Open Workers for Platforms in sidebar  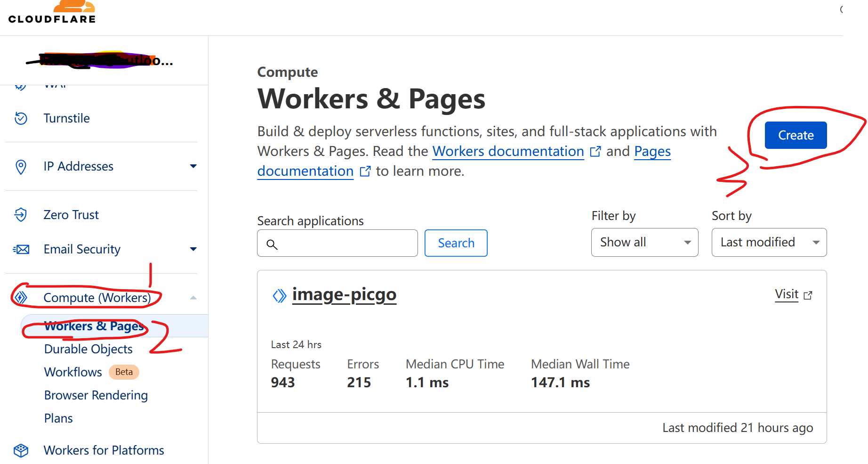[x=104, y=450]
